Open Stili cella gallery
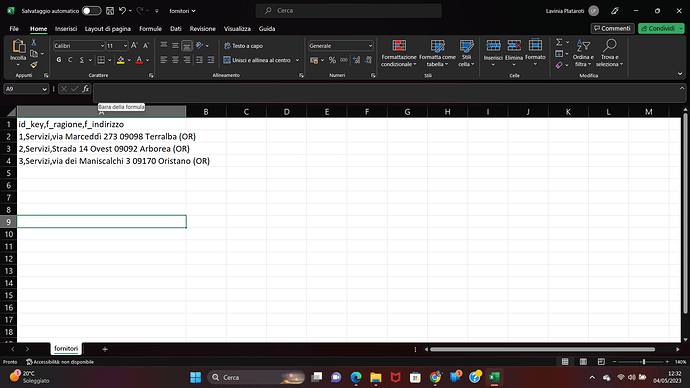Screen dimensions: 690x388 pos(466,53)
